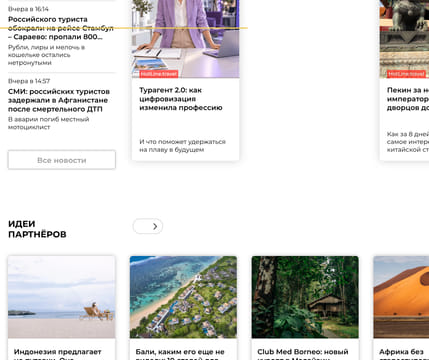Image resolution: width=429 pixels, height=360 pixels.
Task: Open news about tourist robbed on Istanbul–Sarajevo flight
Action: 61,28
